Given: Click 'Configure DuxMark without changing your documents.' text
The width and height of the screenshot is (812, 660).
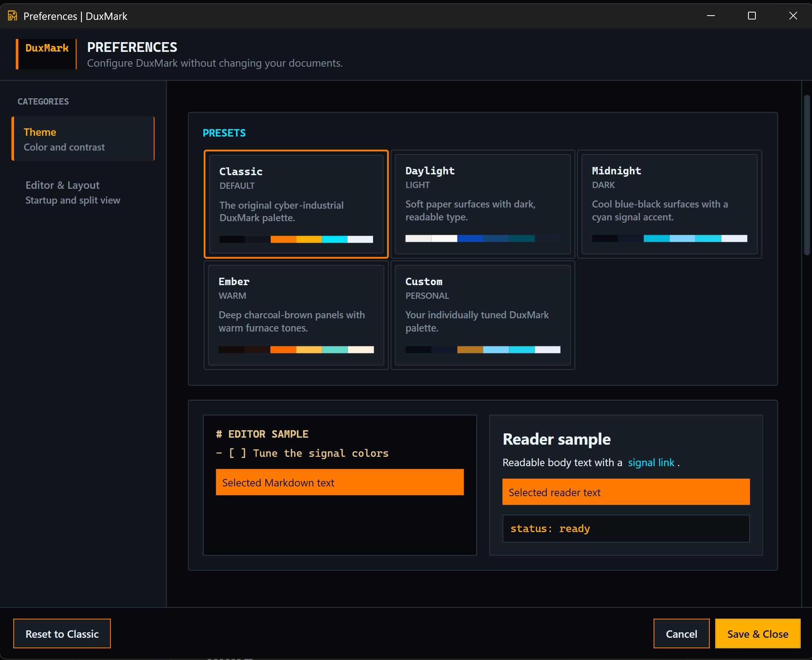Looking at the screenshot, I should [215, 63].
